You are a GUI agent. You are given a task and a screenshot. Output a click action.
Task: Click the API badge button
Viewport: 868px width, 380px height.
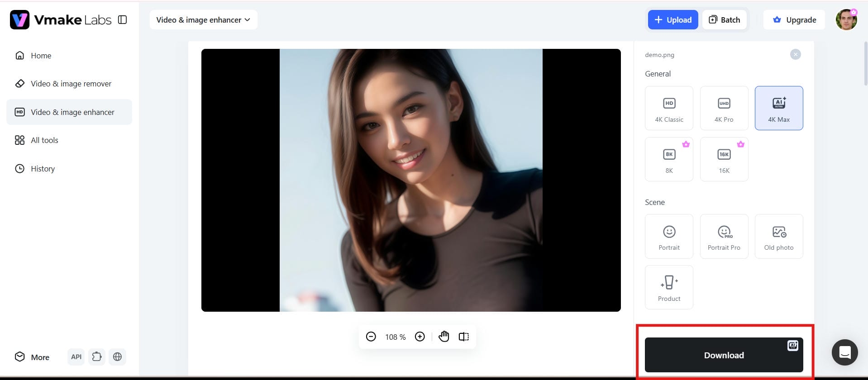click(76, 357)
